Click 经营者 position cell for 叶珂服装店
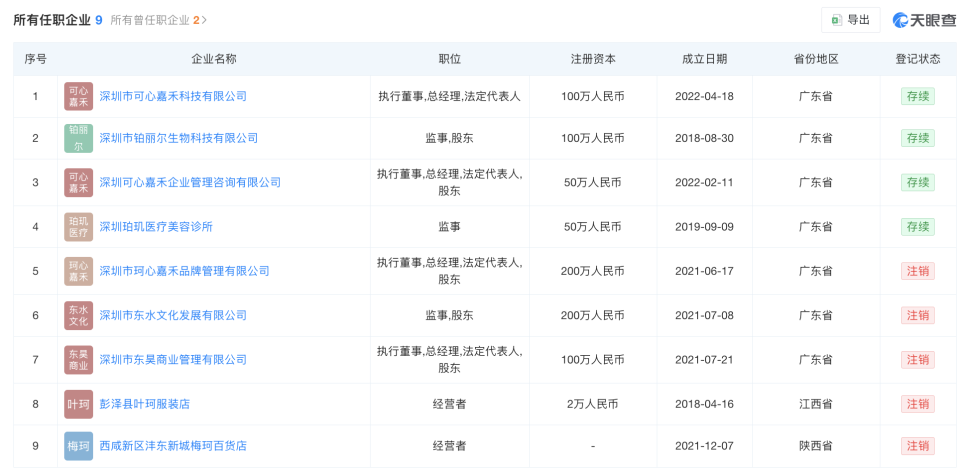Viewport: 960px width, 474px height. coord(449,404)
